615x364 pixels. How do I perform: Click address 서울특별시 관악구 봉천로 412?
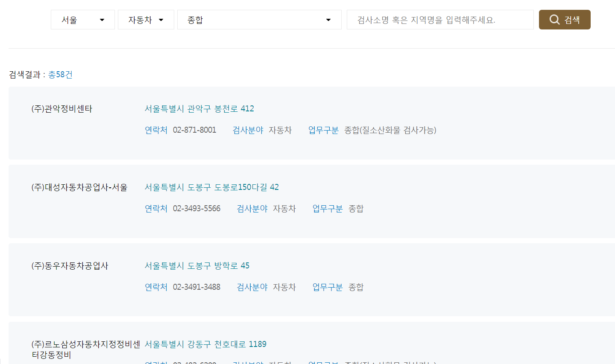click(x=199, y=109)
